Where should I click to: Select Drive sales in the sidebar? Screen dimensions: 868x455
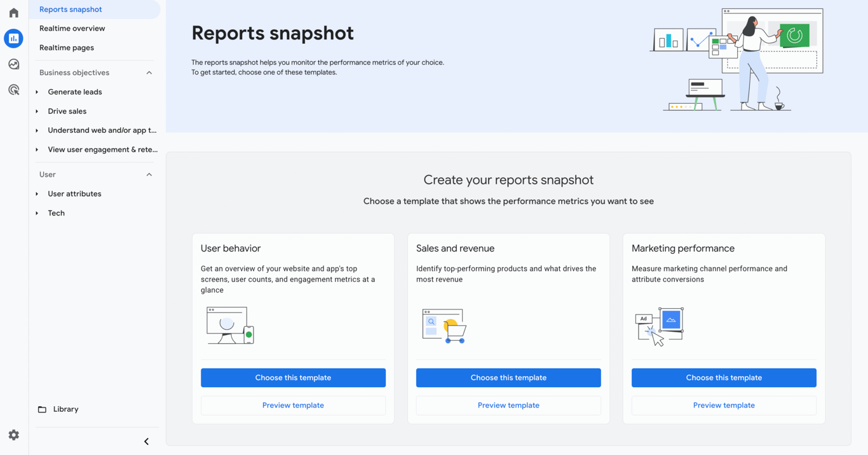(67, 111)
